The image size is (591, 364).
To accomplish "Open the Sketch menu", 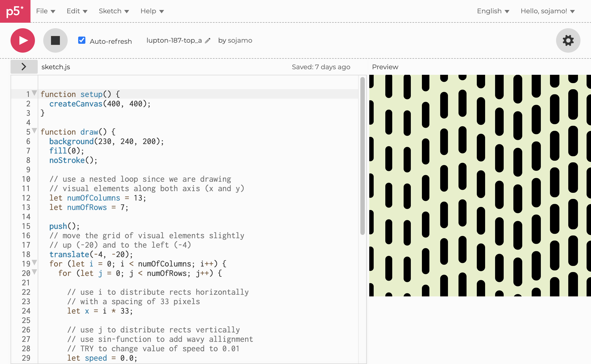I will click(114, 11).
